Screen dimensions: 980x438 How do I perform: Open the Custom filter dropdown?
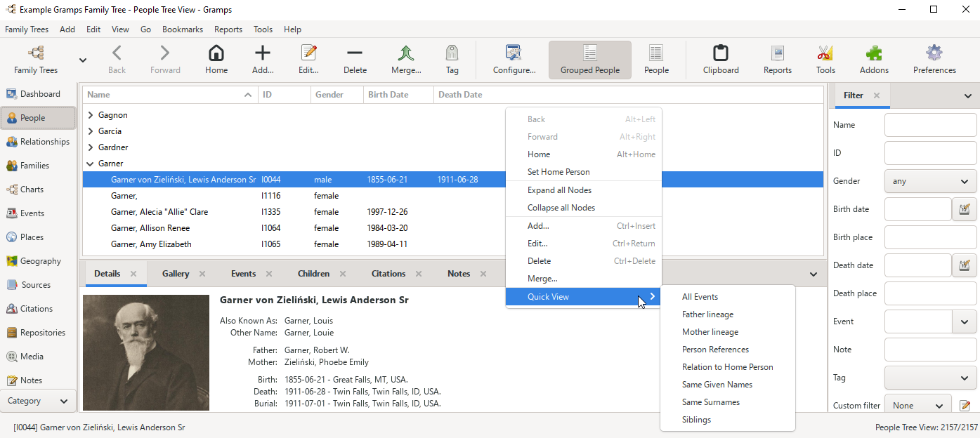click(x=917, y=406)
